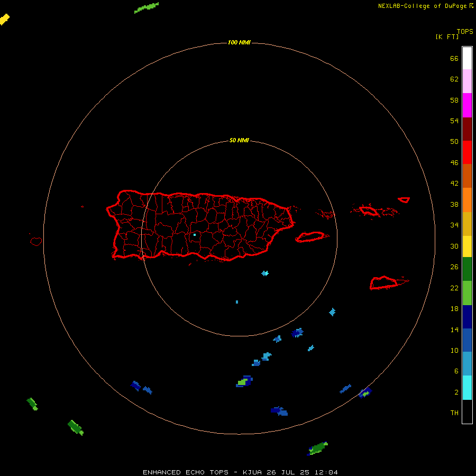Click the 'ENHANCED ECHO TOPS' product title text
The height and width of the screenshot is (476, 476).
pyautogui.click(x=186, y=472)
